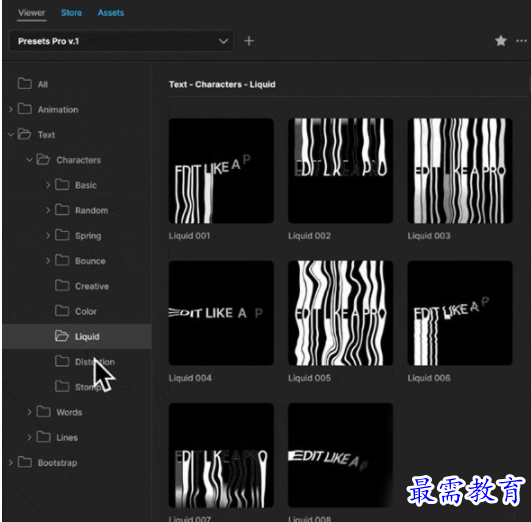
Task: Expand the Lines folder chevron
Action: pyautogui.click(x=29, y=437)
